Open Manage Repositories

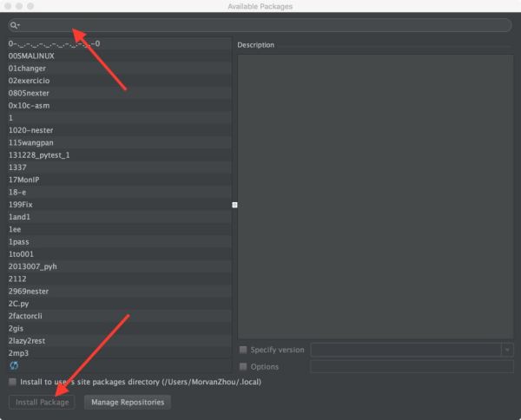click(x=128, y=402)
